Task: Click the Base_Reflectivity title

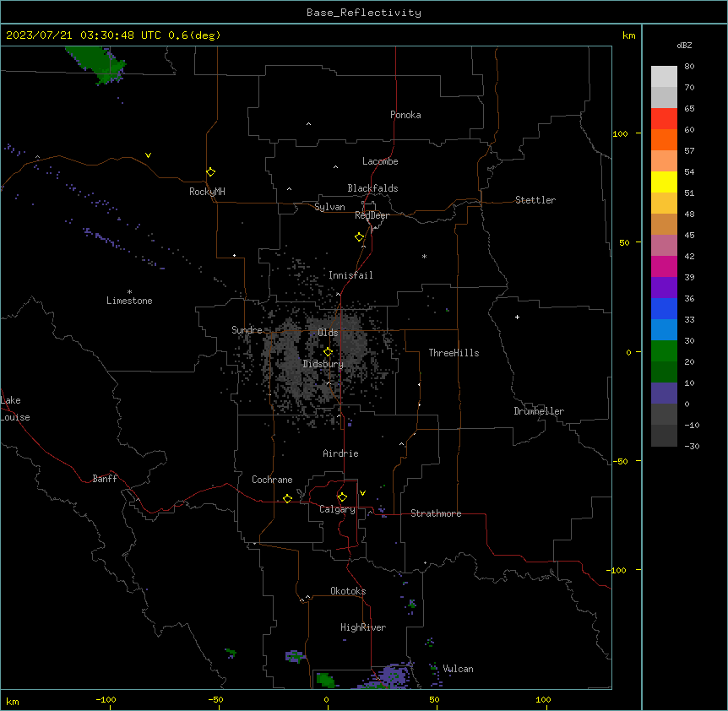Action: click(x=364, y=13)
